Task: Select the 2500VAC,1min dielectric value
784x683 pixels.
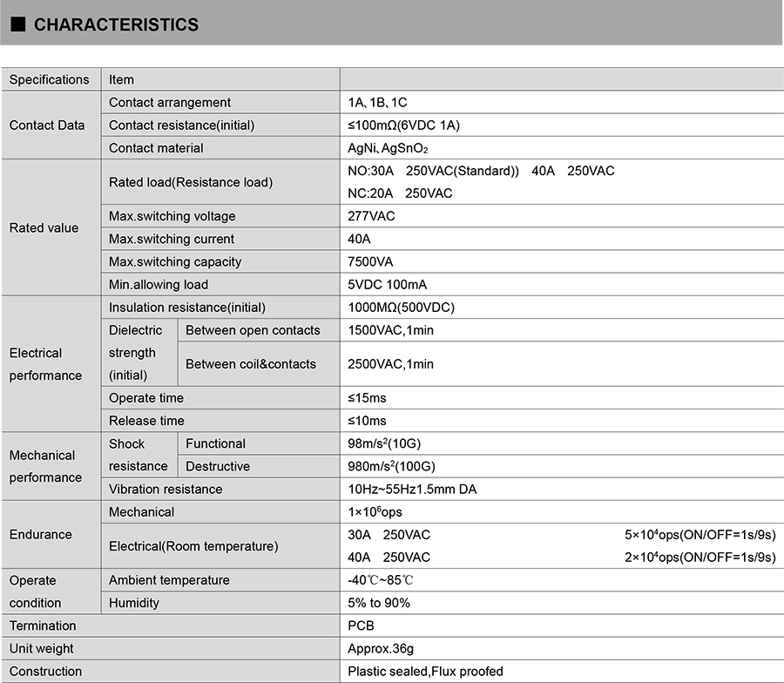Action: (390, 364)
